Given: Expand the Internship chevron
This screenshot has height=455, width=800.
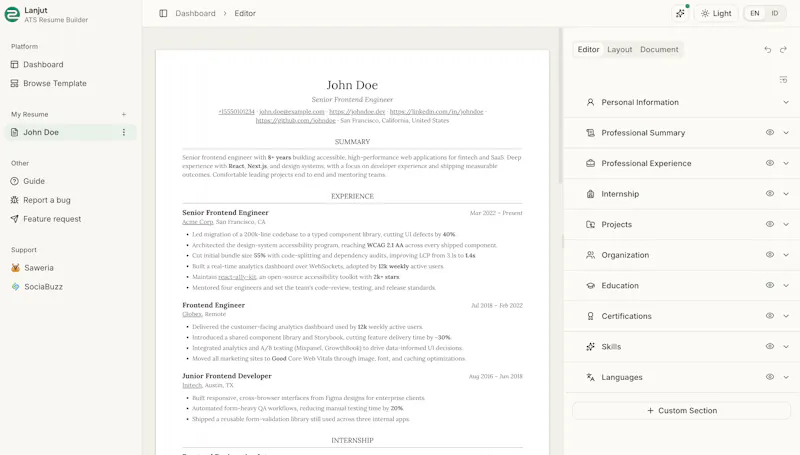Looking at the screenshot, I should [786, 194].
